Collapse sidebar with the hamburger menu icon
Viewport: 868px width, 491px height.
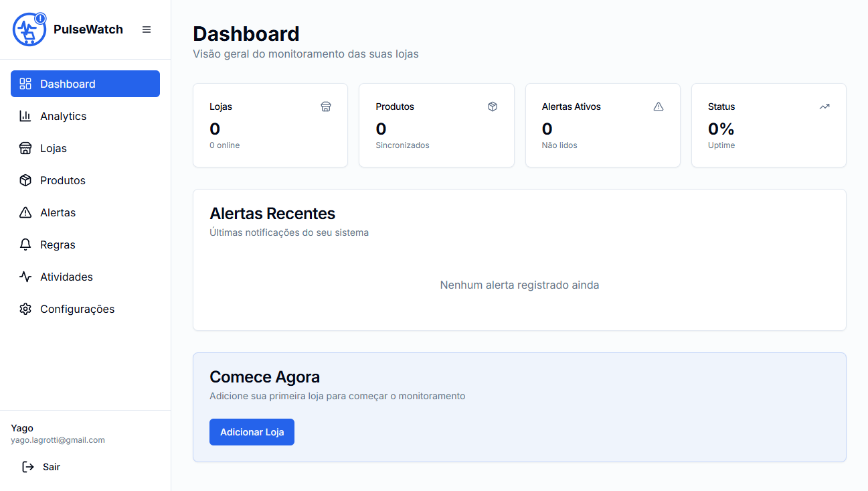tap(147, 29)
